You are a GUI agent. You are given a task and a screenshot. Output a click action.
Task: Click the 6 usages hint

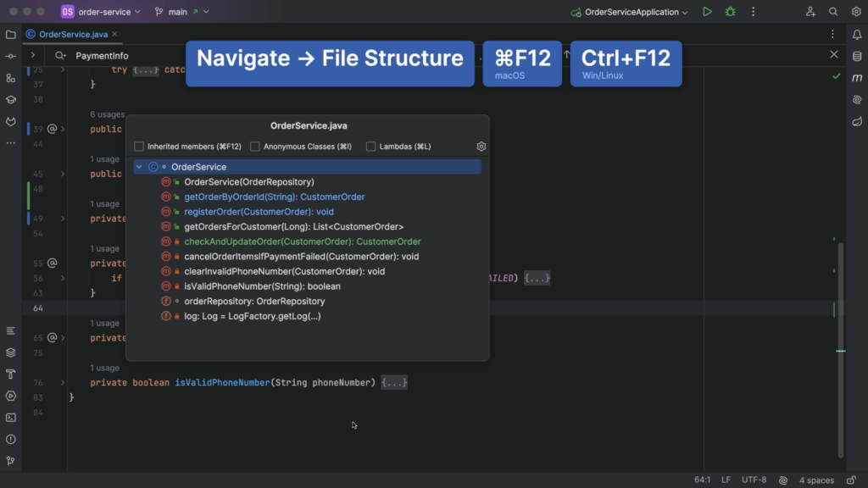click(108, 114)
